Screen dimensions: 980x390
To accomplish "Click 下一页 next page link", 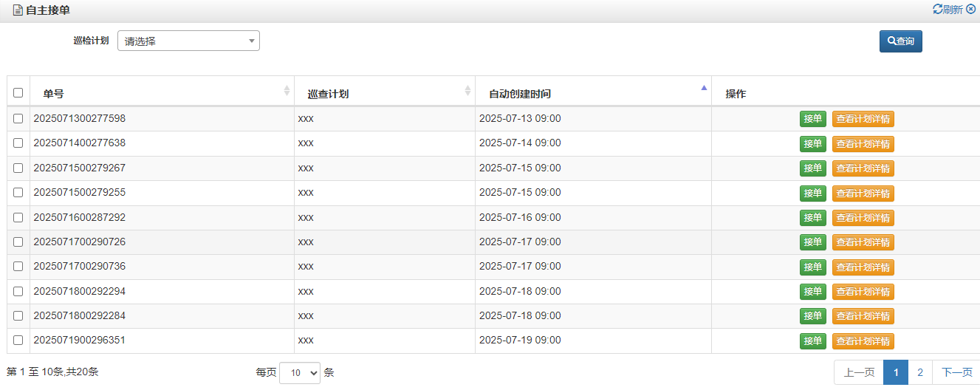I will point(957,373).
